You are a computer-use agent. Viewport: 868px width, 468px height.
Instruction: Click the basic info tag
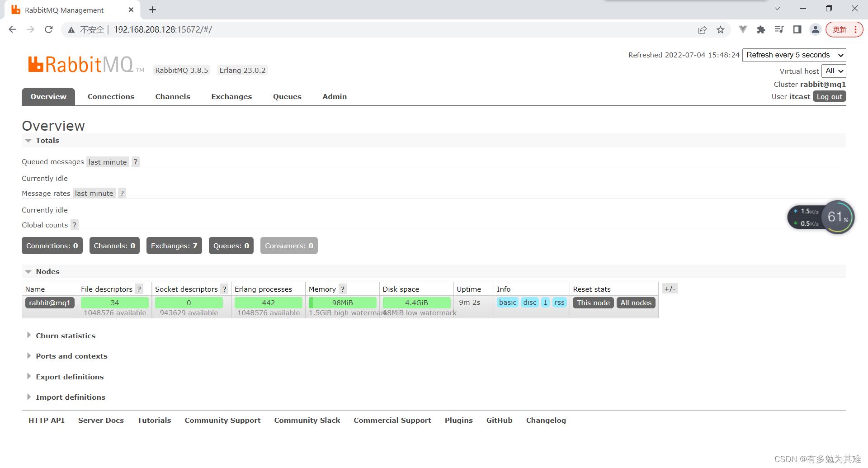point(508,302)
